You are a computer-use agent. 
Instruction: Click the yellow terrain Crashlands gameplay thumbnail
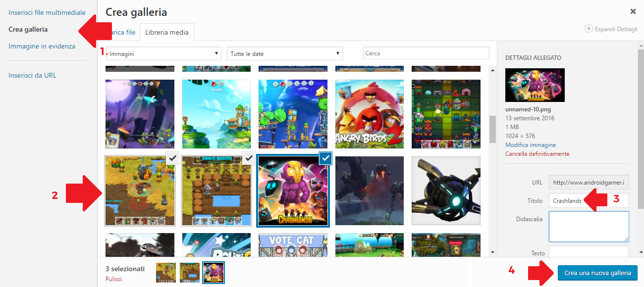pos(140,191)
